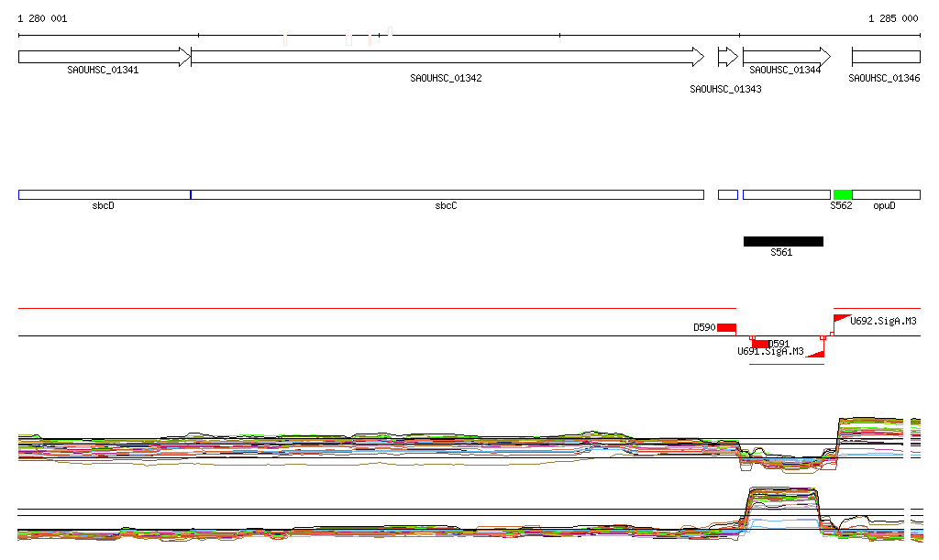Viewport: 939px width, 560px height.
Task: Click the opuD label text
Action: (884, 206)
